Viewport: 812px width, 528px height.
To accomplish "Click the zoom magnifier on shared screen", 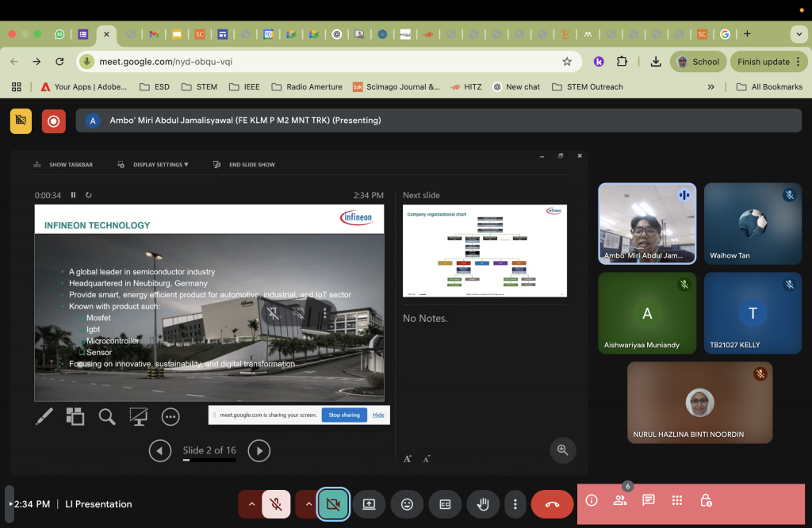I will tap(563, 450).
